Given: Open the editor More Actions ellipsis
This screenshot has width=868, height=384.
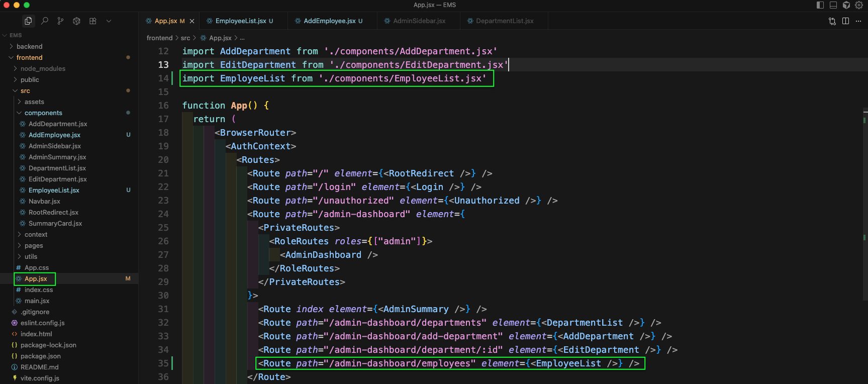Looking at the screenshot, I should click(x=858, y=21).
